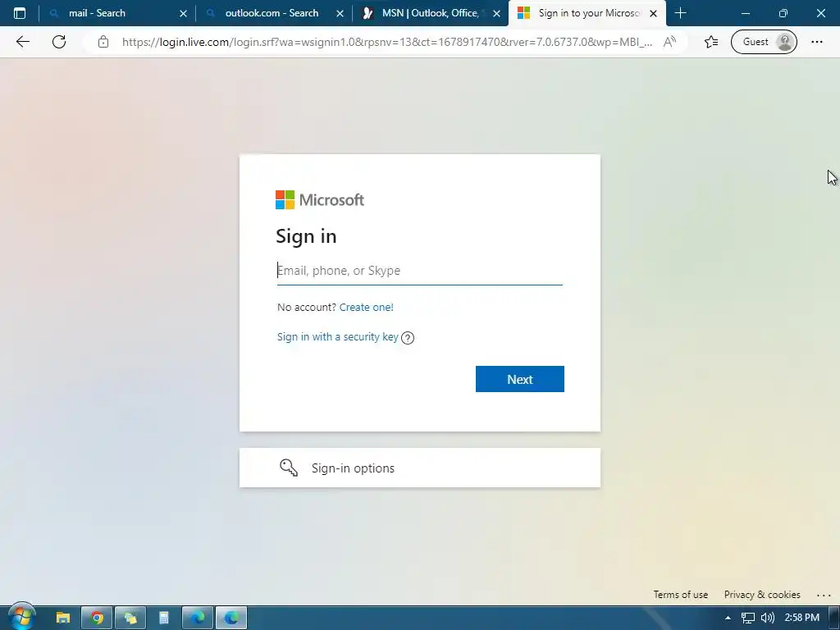Show hidden tray icons arrow
The width and height of the screenshot is (840, 630).
(728, 618)
